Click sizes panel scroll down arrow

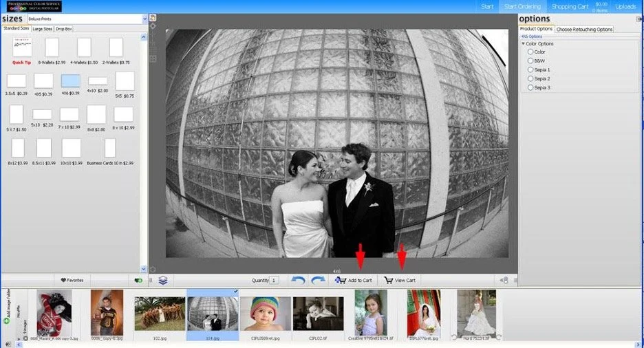pos(143,269)
